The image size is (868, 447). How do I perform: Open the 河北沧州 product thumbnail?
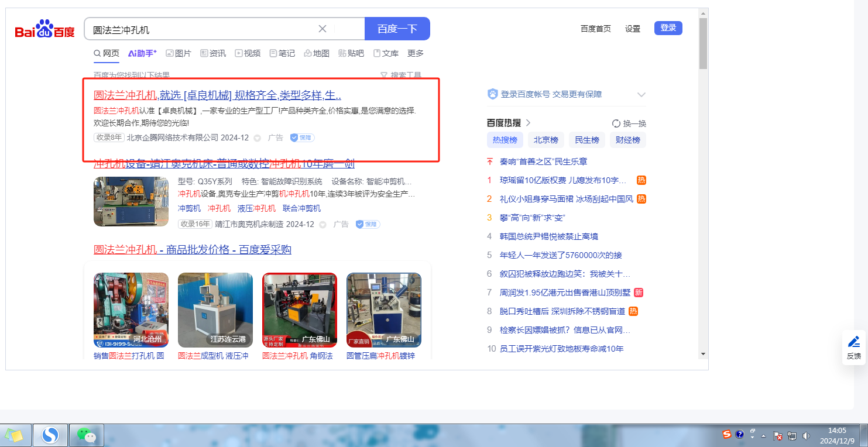131,310
